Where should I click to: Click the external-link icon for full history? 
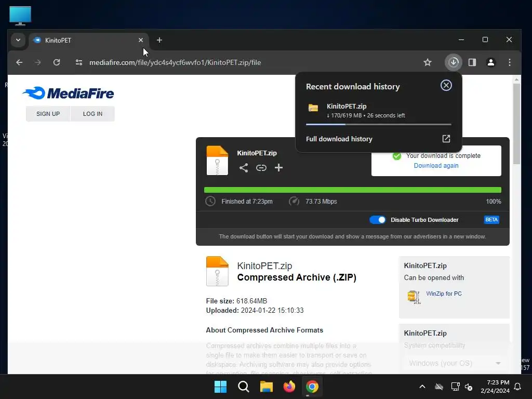pyautogui.click(x=446, y=139)
